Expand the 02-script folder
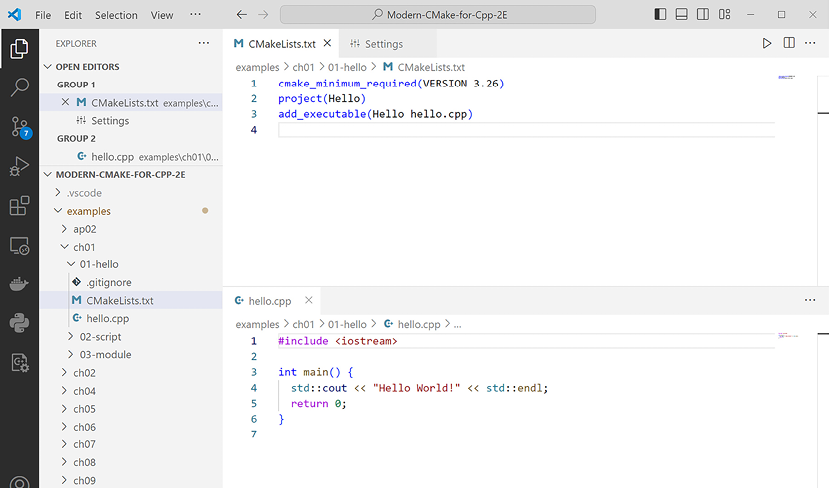829x488 pixels. click(100, 337)
